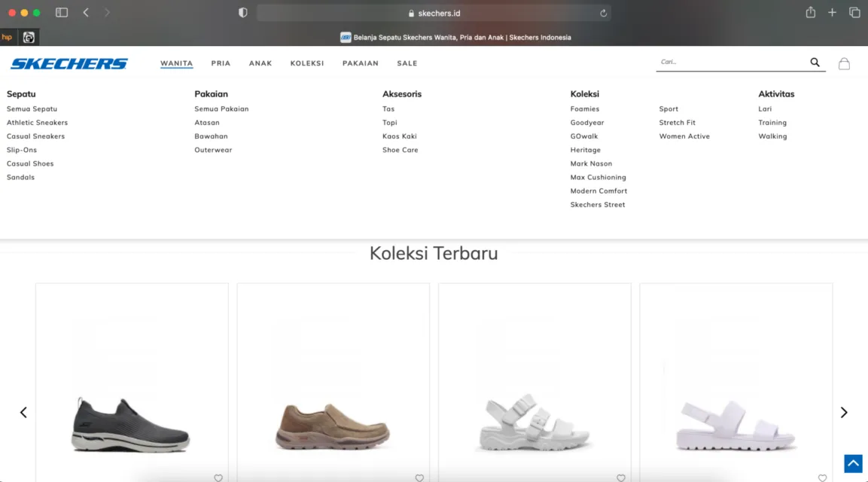Screen dimensions: 868x482
Task: Open Tas accessories link
Action: pyautogui.click(x=388, y=109)
